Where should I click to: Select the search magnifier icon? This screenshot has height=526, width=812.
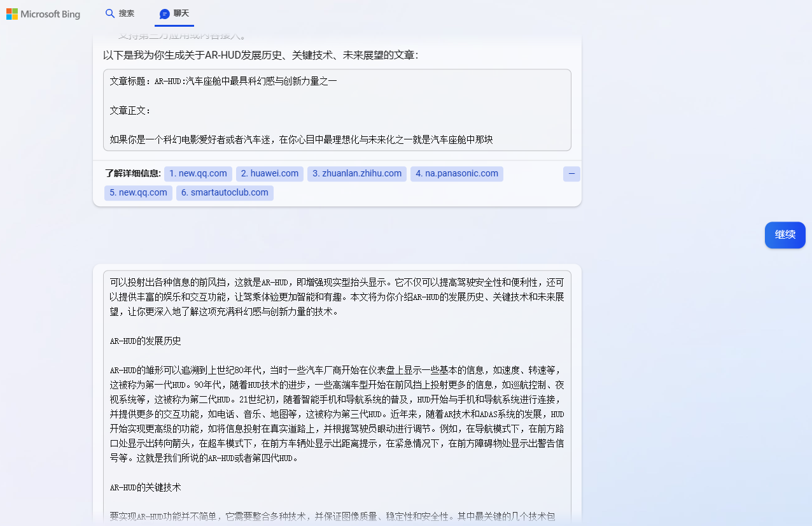click(x=109, y=13)
